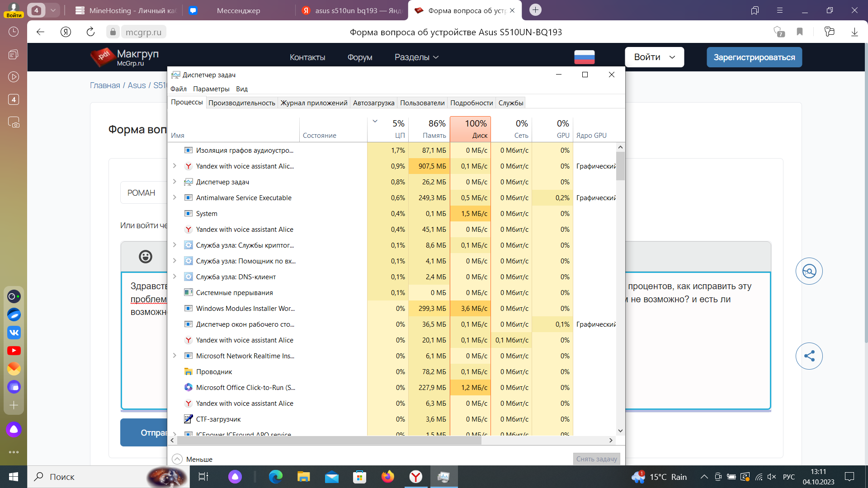Click Yandex Browser icon on taskbar
Screen dimensions: 868x488
pos(416,477)
